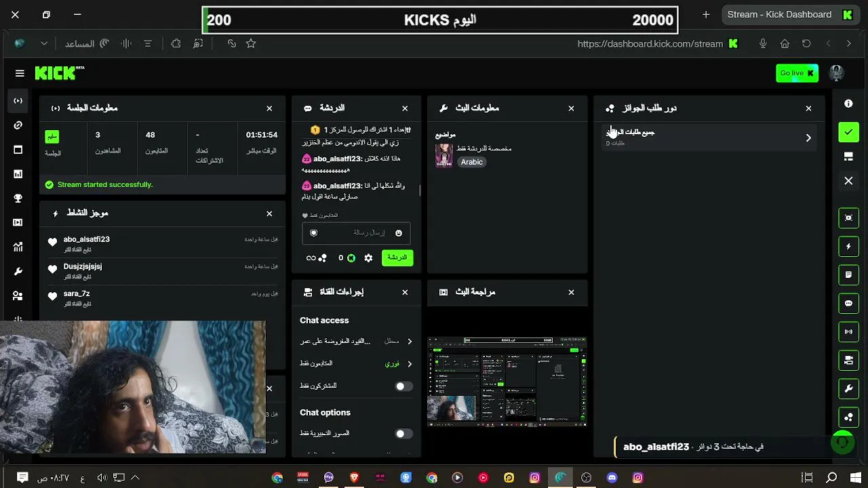Expand the all reward requests row
Viewport: 868px width, 488px height.
point(709,138)
